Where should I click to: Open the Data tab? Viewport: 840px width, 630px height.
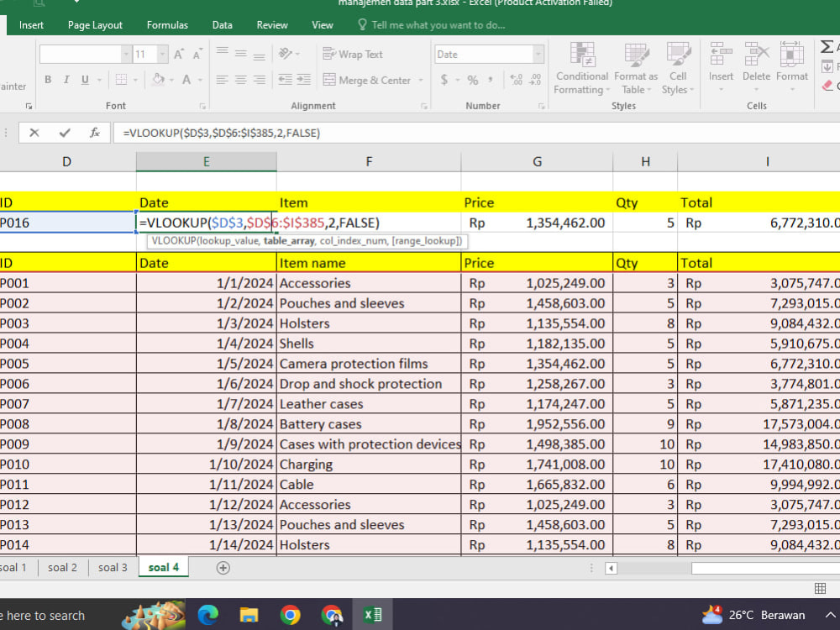(222, 25)
